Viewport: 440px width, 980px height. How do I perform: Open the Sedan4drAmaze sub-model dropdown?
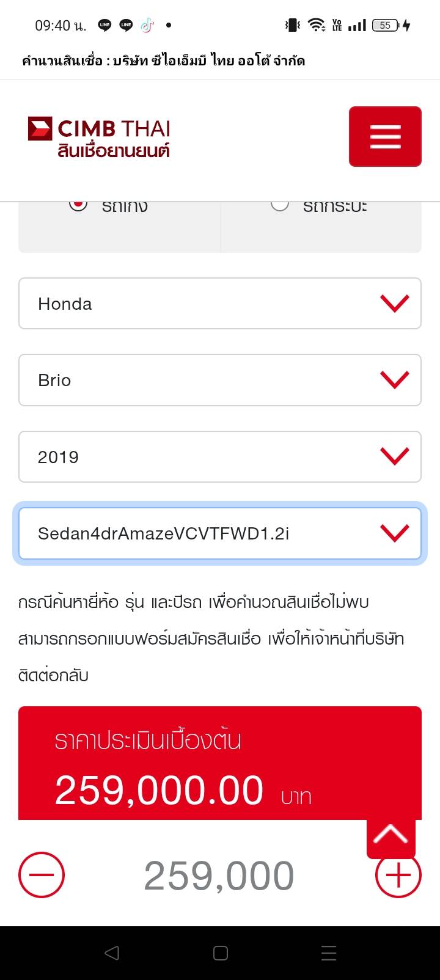coord(220,533)
